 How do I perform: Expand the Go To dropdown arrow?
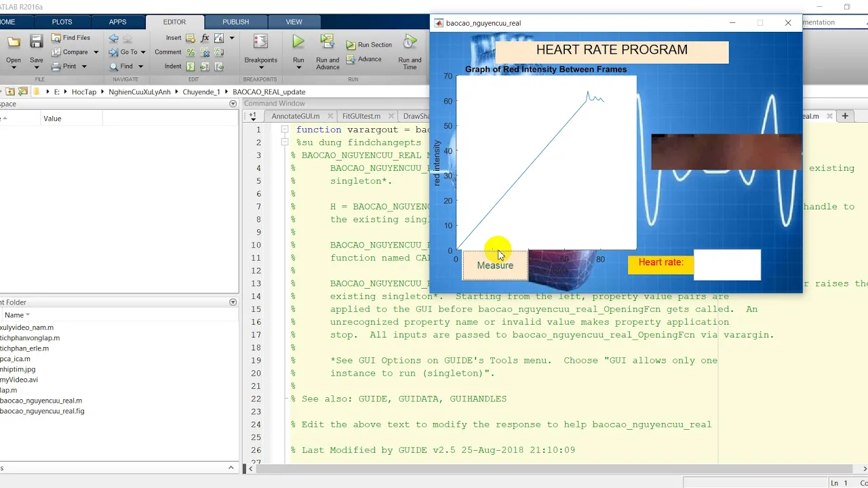tap(143, 52)
